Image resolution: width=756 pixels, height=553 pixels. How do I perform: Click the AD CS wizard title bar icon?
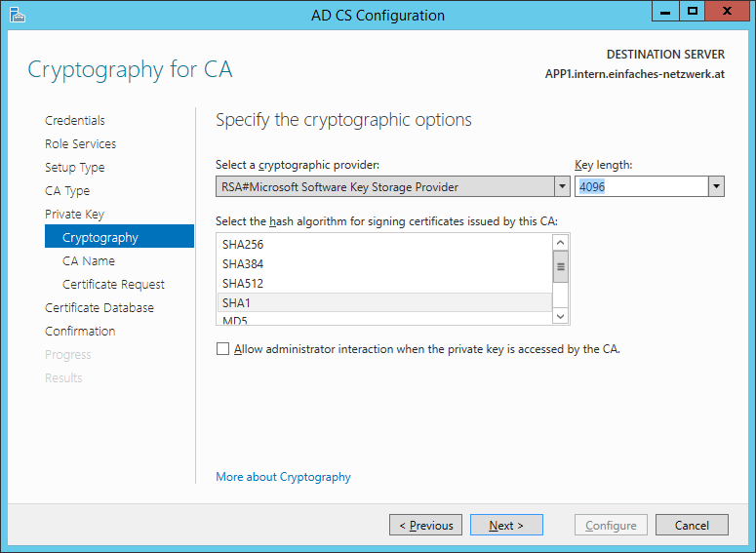(x=17, y=15)
